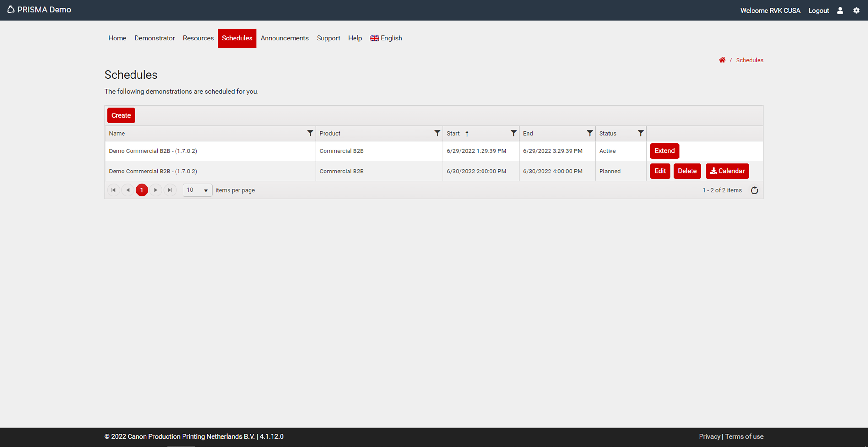
Task: Open the Terms of use link
Action: pos(744,436)
